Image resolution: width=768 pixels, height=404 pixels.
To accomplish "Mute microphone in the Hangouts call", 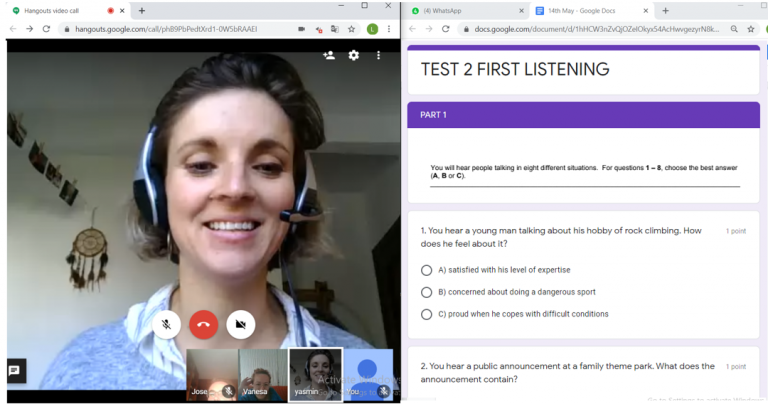I will (167, 324).
